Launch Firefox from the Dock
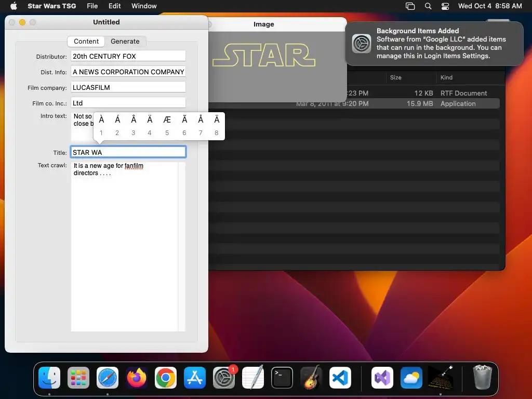 pos(137,378)
